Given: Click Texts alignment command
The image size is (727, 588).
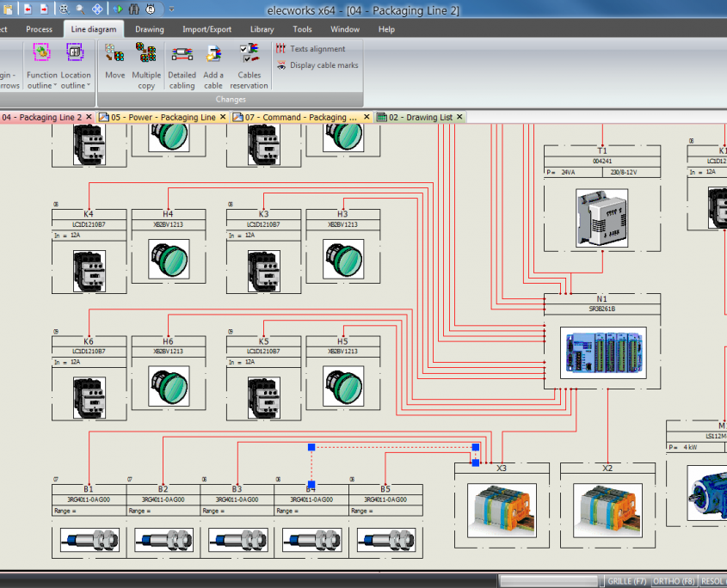Looking at the screenshot, I should tap(311, 49).
